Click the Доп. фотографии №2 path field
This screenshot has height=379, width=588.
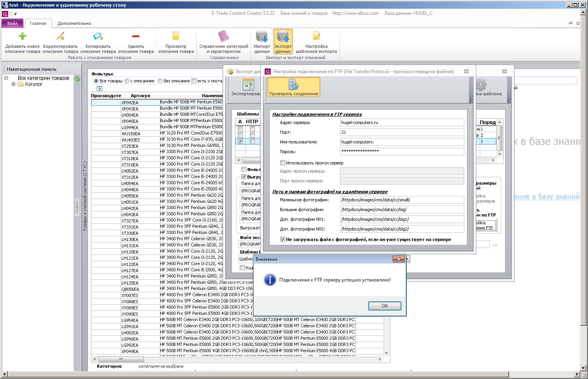(x=402, y=229)
